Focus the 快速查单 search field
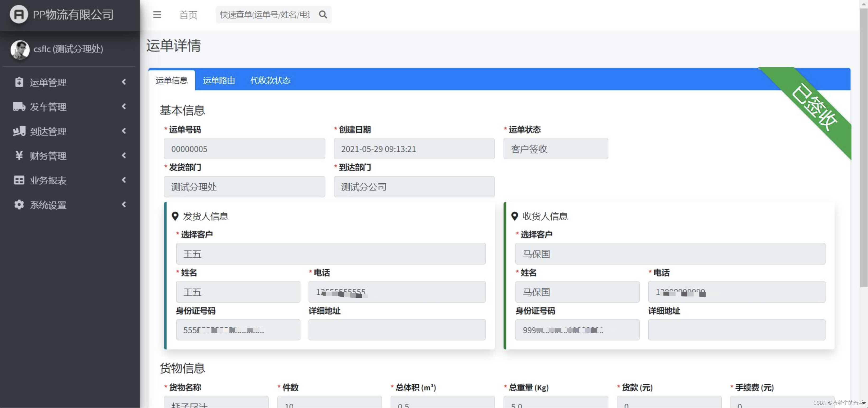The height and width of the screenshot is (408, 868). (265, 15)
